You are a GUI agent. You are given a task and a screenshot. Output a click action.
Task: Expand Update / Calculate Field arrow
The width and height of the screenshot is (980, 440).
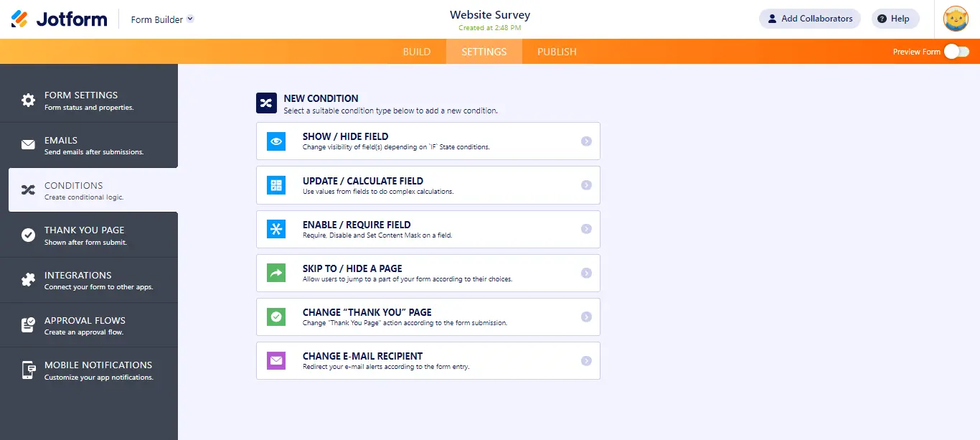click(x=586, y=185)
